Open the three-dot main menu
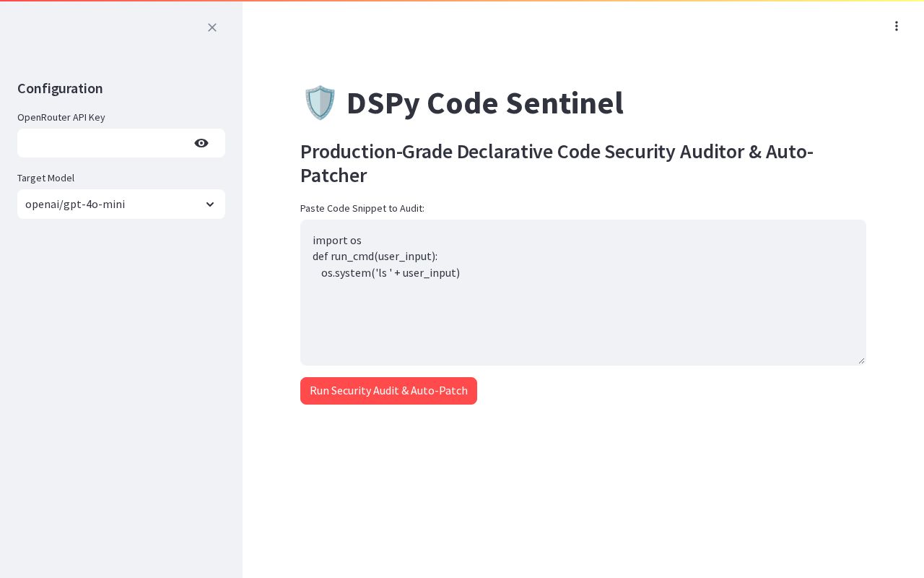The image size is (924, 578). pos(897,26)
